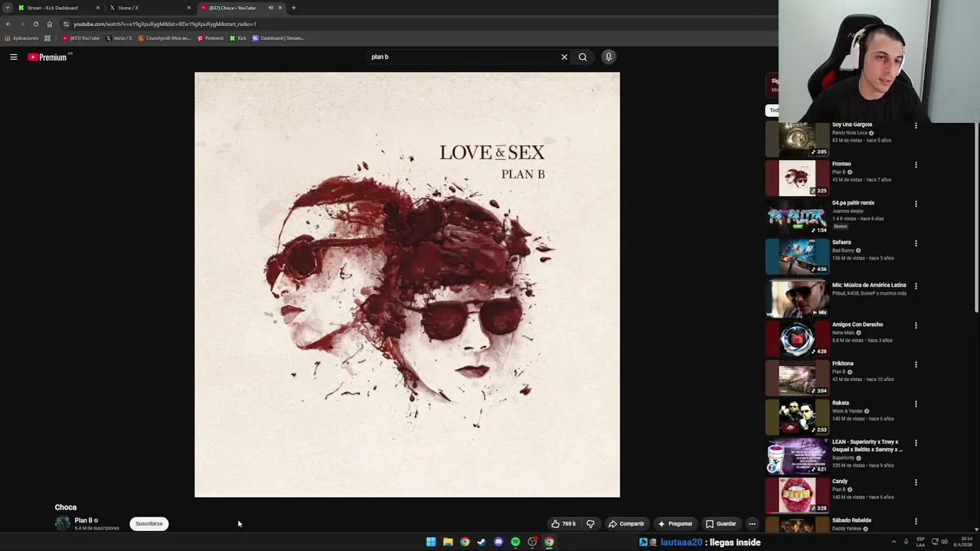This screenshot has width=980, height=551.
Task: Open options menu for Soy Una Gargola
Action: 916,126
